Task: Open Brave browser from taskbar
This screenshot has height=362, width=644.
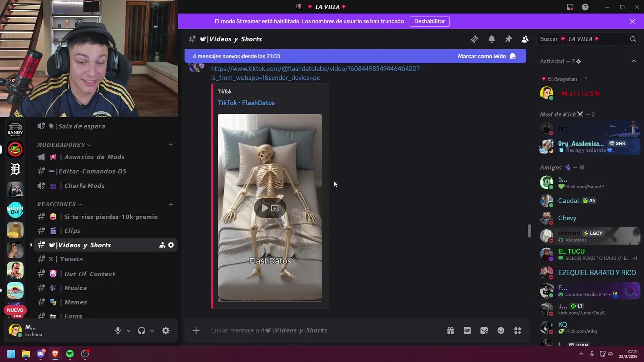Action: [55, 354]
